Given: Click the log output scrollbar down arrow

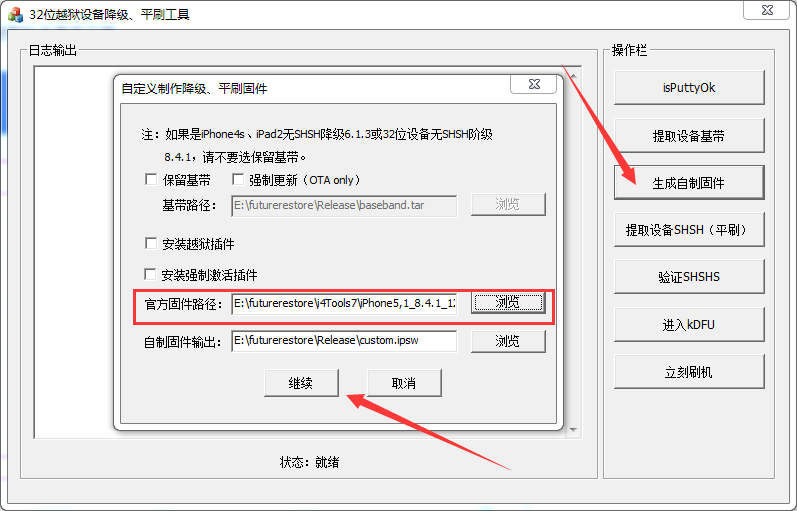Looking at the screenshot, I should [573, 430].
